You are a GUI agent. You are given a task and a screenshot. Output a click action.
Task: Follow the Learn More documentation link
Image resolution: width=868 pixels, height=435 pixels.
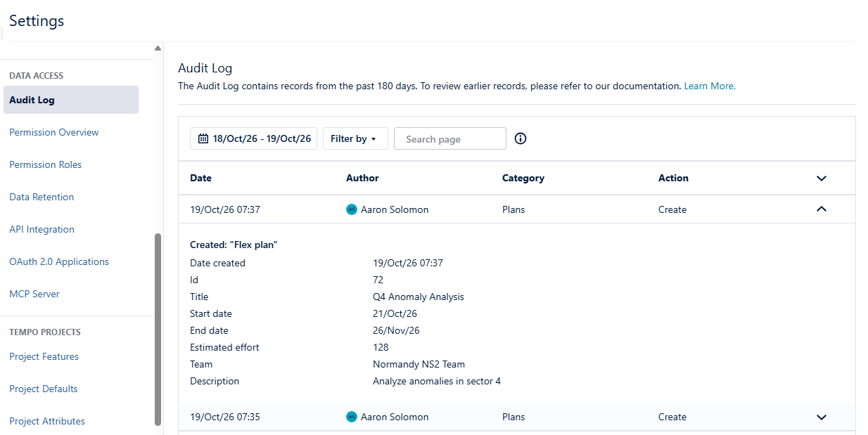coord(710,86)
